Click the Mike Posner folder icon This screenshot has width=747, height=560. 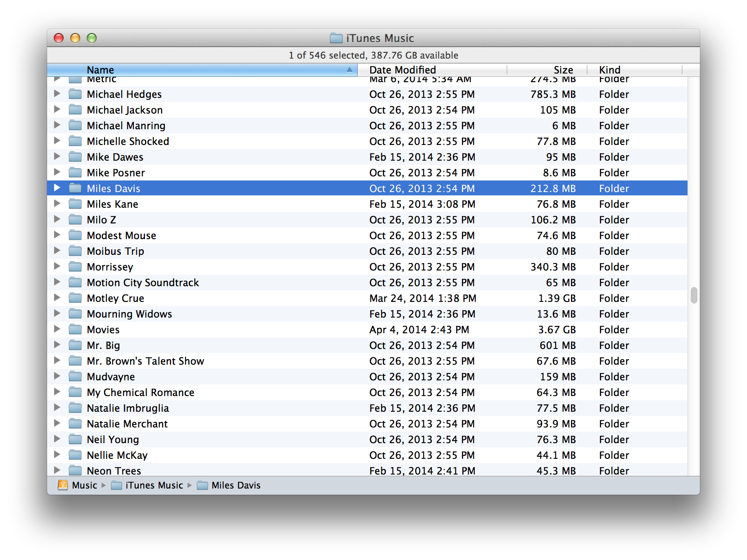click(x=75, y=172)
